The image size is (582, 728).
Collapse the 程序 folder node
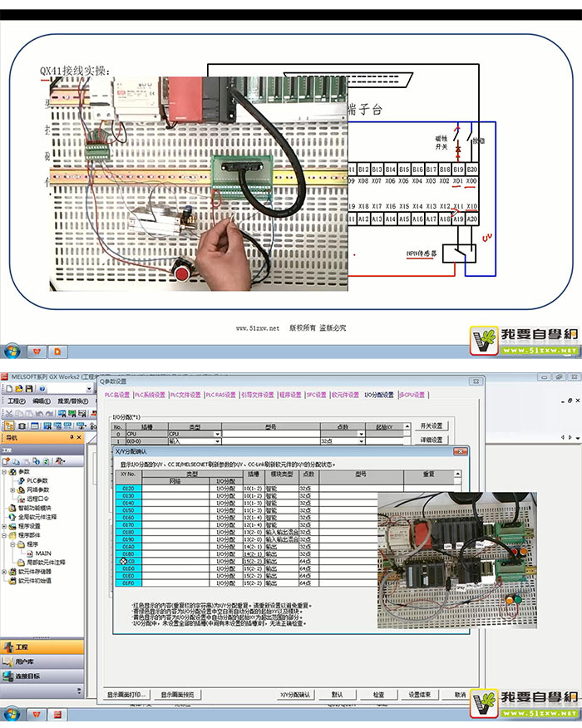click(x=12, y=544)
